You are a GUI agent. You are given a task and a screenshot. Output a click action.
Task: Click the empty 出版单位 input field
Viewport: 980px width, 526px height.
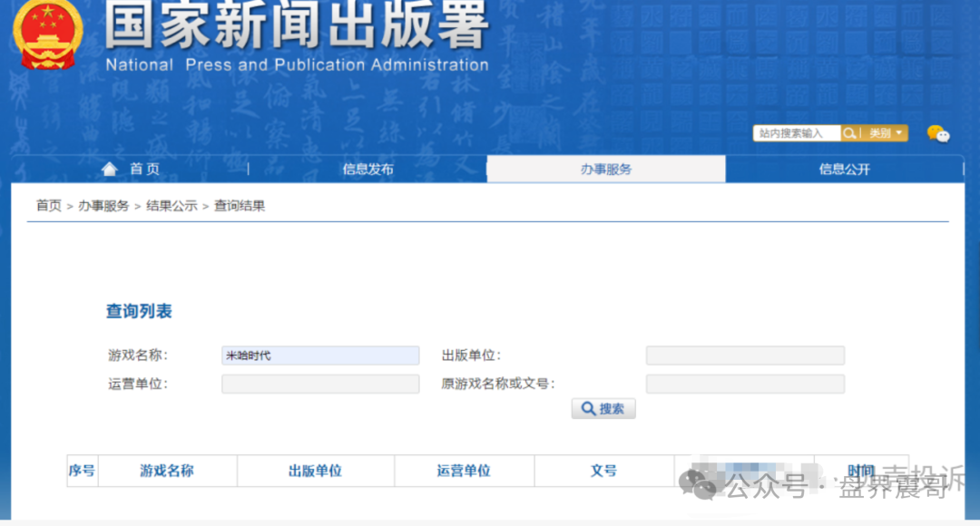745,355
